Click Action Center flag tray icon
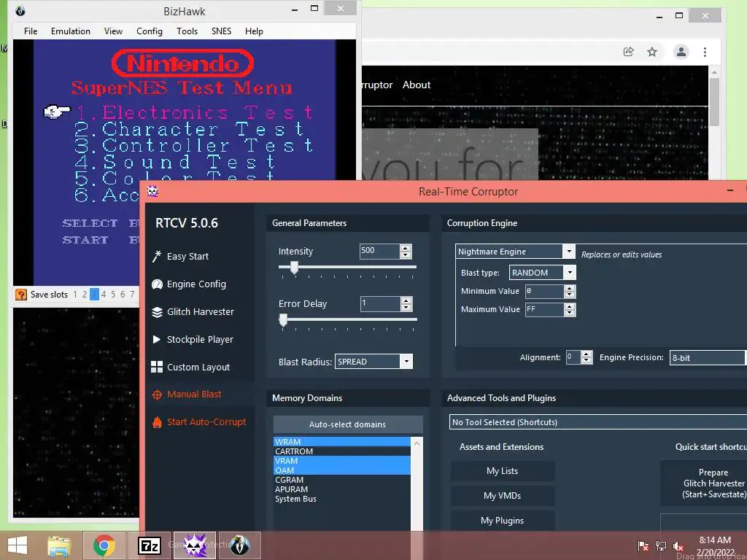747x560 pixels. point(643,546)
